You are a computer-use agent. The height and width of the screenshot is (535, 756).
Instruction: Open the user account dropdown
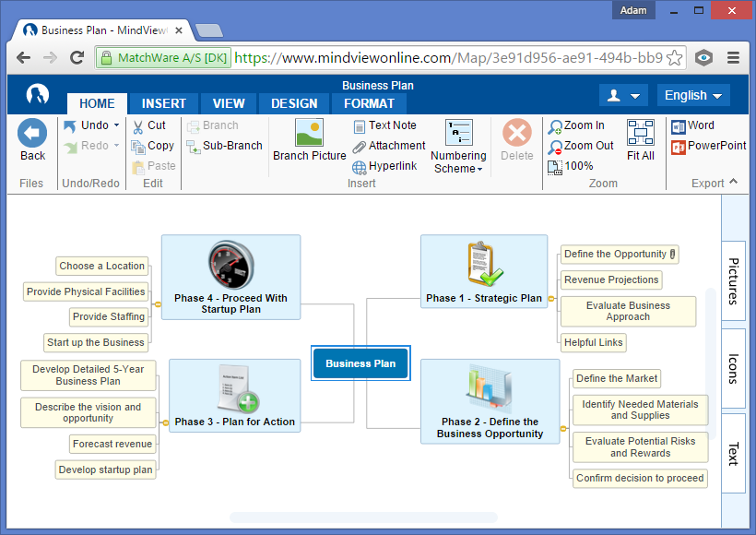pos(623,95)
